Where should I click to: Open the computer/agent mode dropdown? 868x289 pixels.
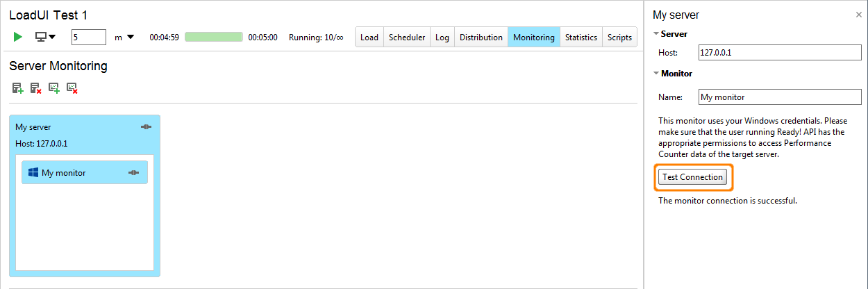(x=46, y=37)
